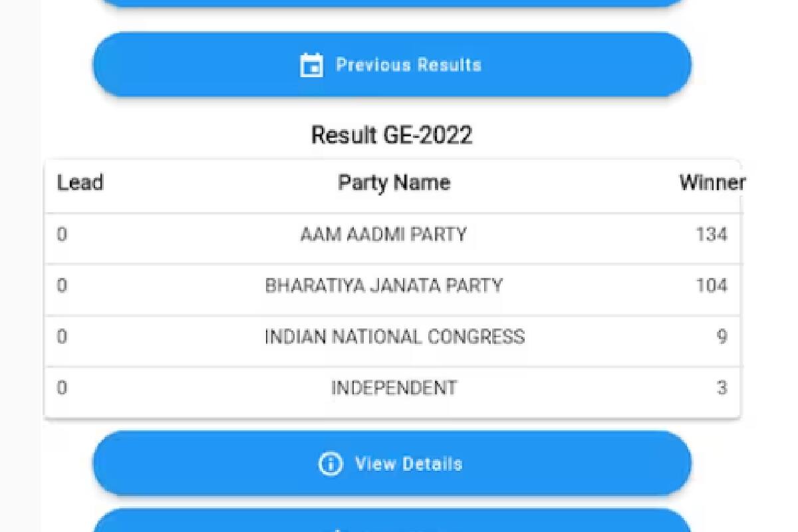
Task: Click the calendar icon on Previous Results
Action: [x=311, y=65]
